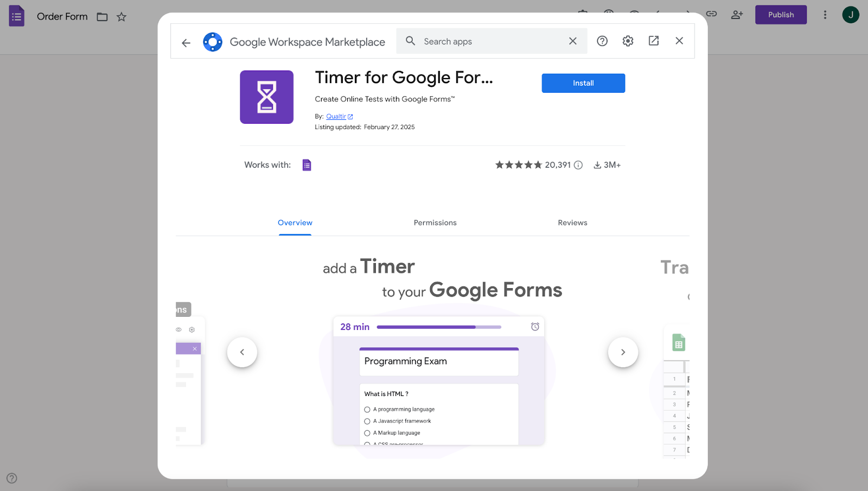Image resolution: width=868 pixels, height=491 pixels.
Task: Open Marketplace help
Action: tap(602, 41)
